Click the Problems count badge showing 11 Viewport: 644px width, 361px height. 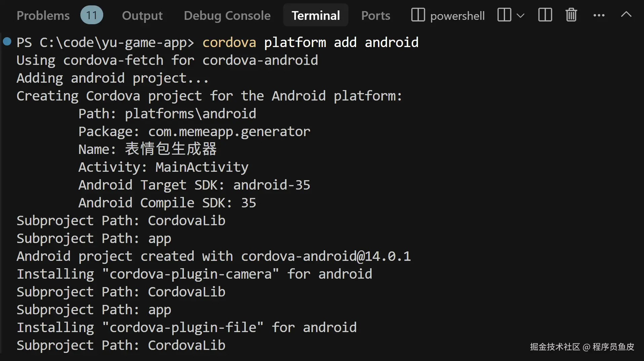pos(91,15)
